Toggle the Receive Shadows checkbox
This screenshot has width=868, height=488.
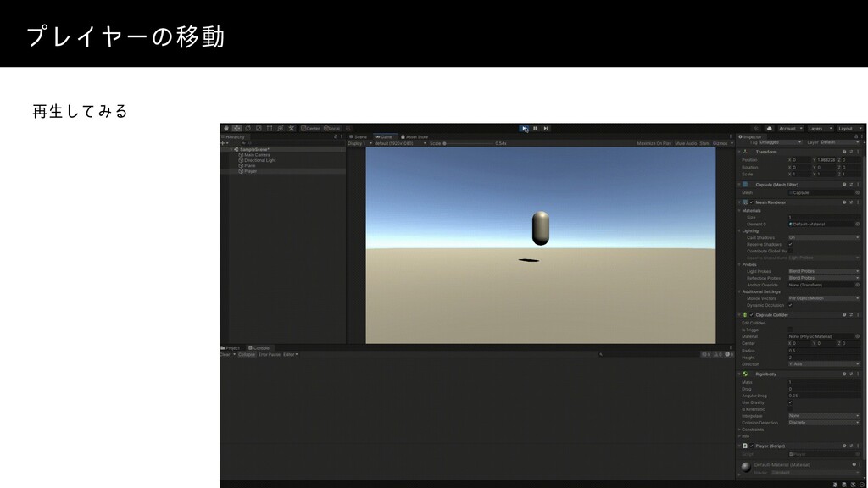[790, 245]
